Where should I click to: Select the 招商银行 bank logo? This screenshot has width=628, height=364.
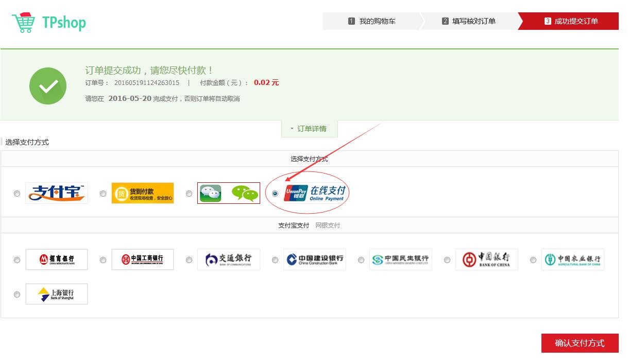point(57,259)
